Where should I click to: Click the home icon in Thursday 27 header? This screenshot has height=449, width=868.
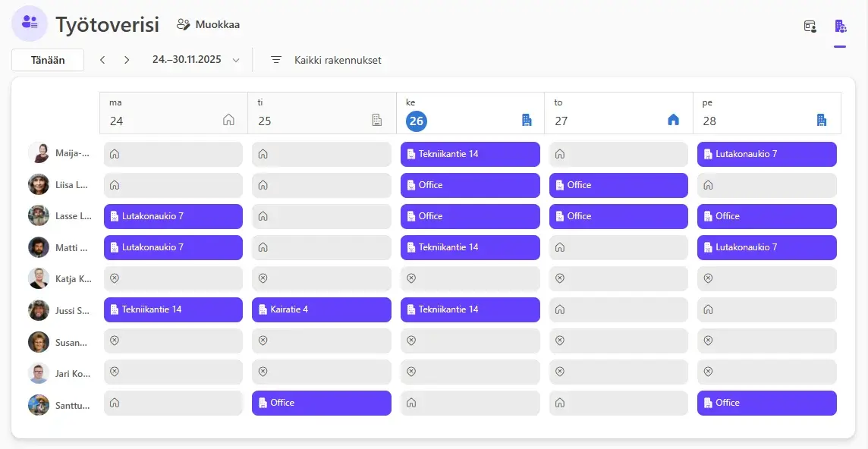(673, 120)
